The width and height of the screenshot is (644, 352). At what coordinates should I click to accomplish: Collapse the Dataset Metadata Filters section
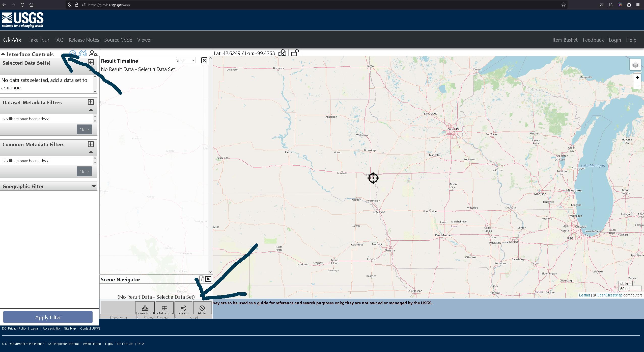click(91, 110)
